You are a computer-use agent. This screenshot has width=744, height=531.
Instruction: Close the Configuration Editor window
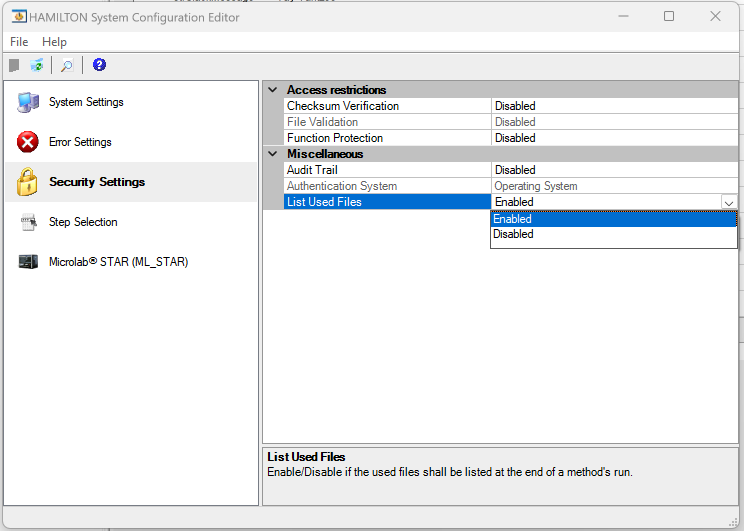pos(715,16)
